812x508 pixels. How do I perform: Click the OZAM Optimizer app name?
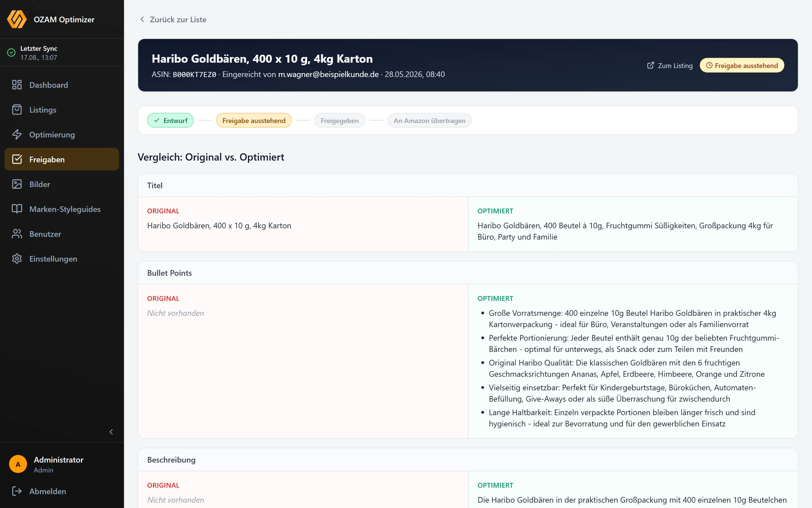[64, 19]
